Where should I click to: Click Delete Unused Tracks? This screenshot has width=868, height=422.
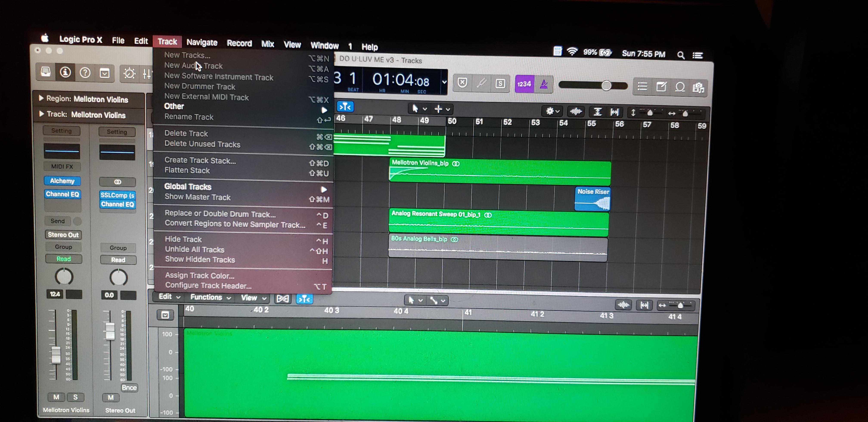(202, 144)
